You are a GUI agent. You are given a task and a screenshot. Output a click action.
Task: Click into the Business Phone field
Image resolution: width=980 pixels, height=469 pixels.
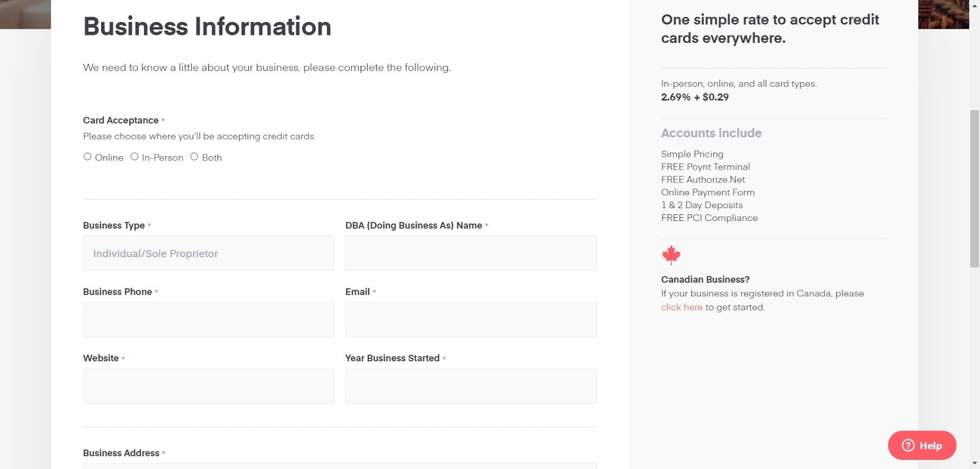point(209,320)
